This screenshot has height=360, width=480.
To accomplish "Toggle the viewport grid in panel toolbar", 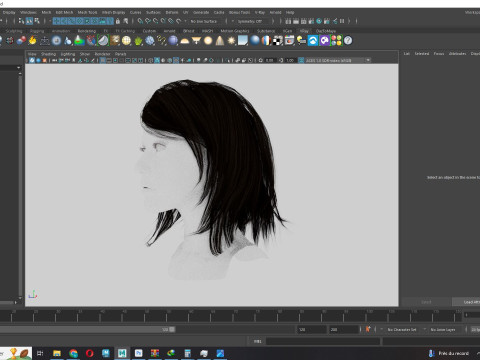I will [103, 60].
